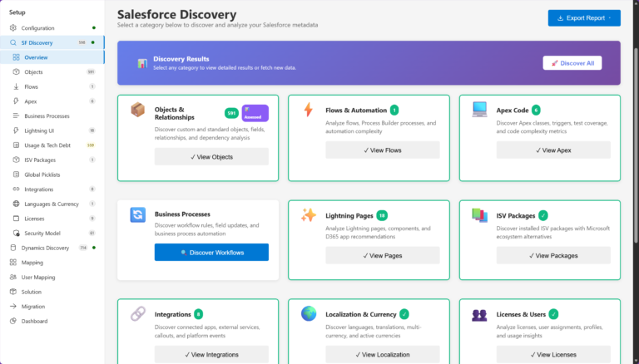Screen dimensions: 639x364
Task: Click the Apex icon in sidebar
Action: pos(16,101)
